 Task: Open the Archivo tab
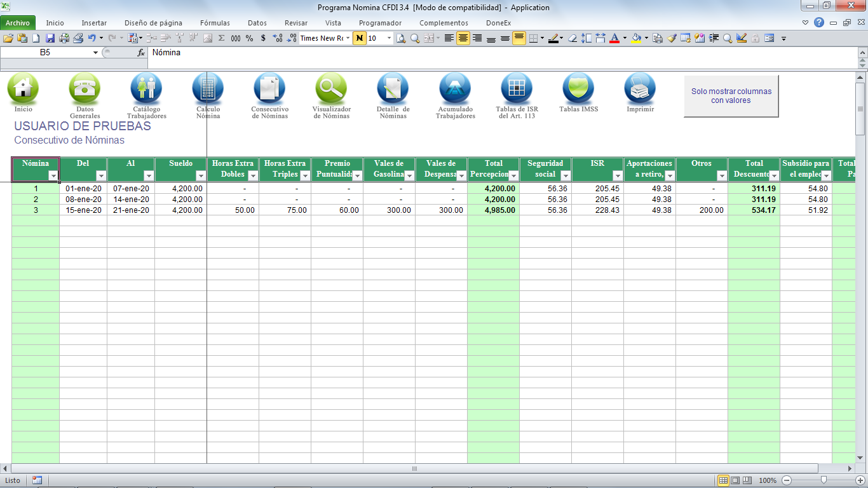pyautogui.click(x=18, y=23)
